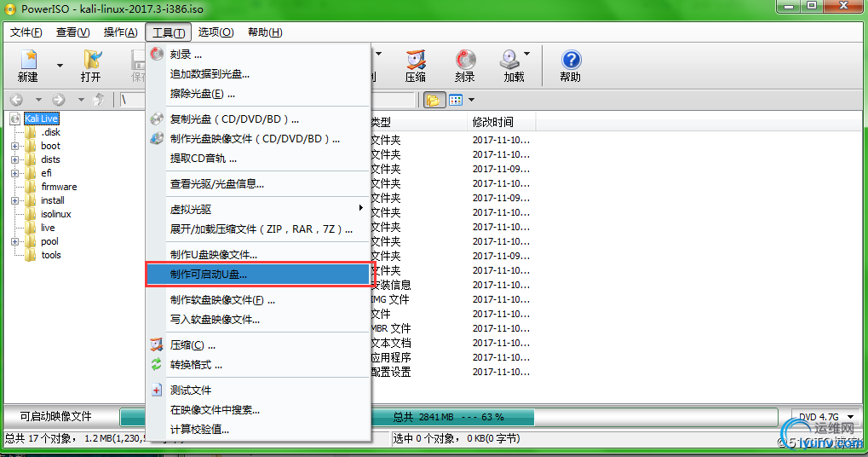This screenshot has width=868, height=457.
Task: Select 压缩(C)... in the tools menu
Action: (258, 345)
